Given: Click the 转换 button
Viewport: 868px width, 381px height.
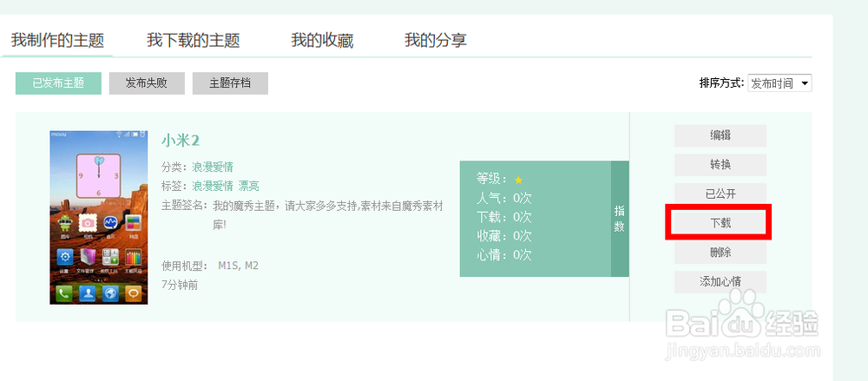Looking at the screenshot, I should (x=720, y=165).
